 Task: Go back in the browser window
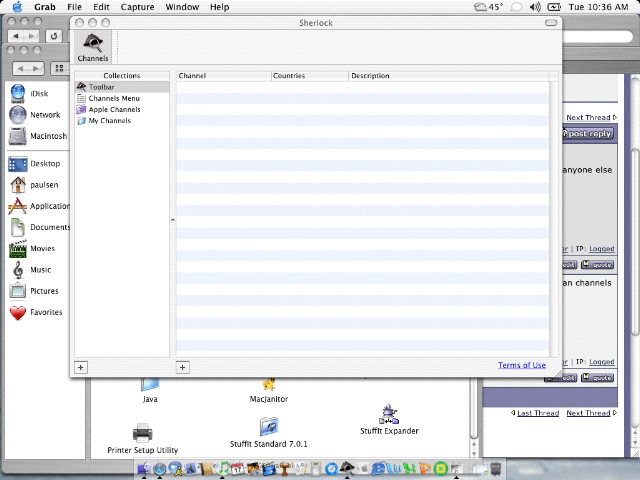16,36
